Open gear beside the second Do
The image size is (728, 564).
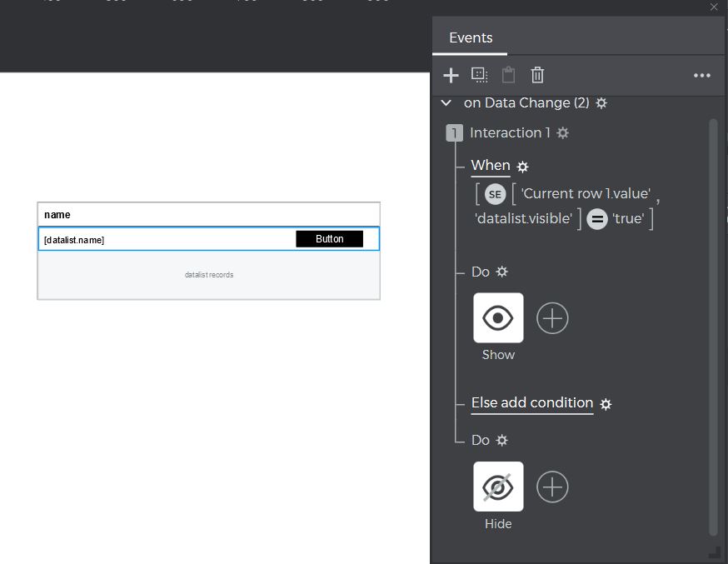pos(502,440)
